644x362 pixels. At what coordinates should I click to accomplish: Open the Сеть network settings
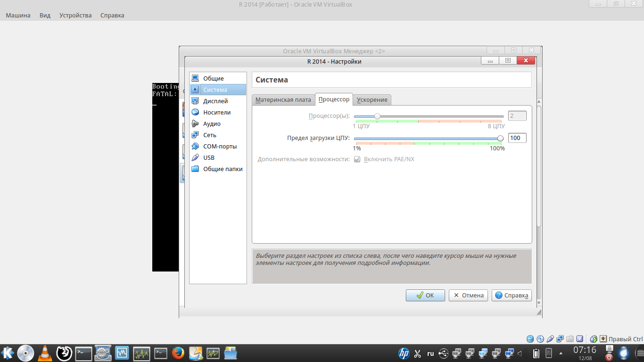(209, 135)
